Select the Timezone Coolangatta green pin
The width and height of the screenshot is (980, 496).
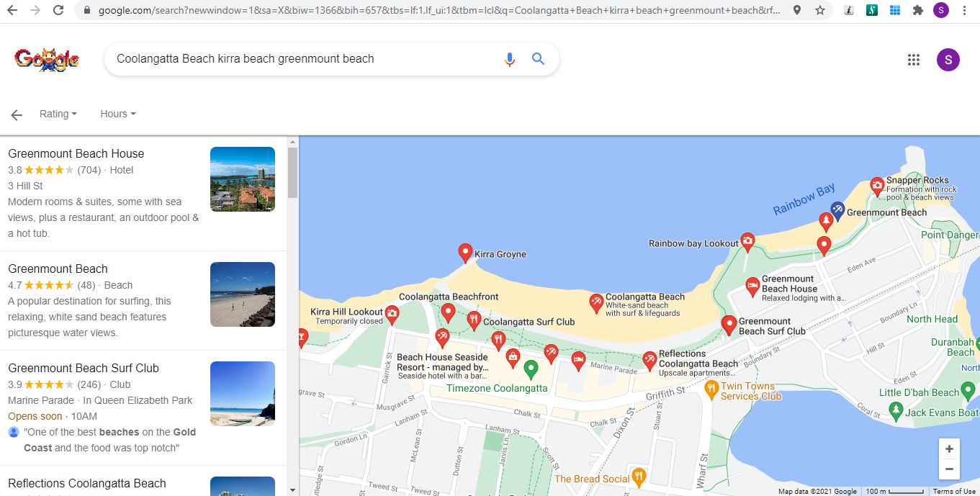pos(531,370)
